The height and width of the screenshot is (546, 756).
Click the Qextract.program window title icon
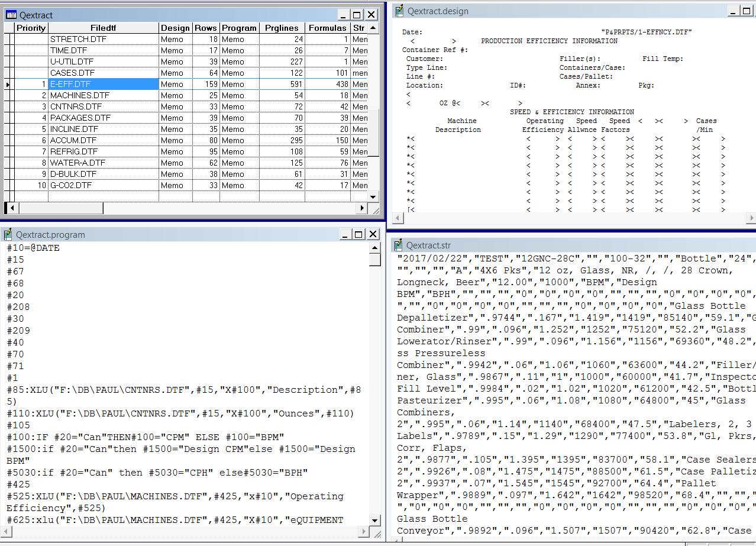pyautogui.click(x=8, y=234)
